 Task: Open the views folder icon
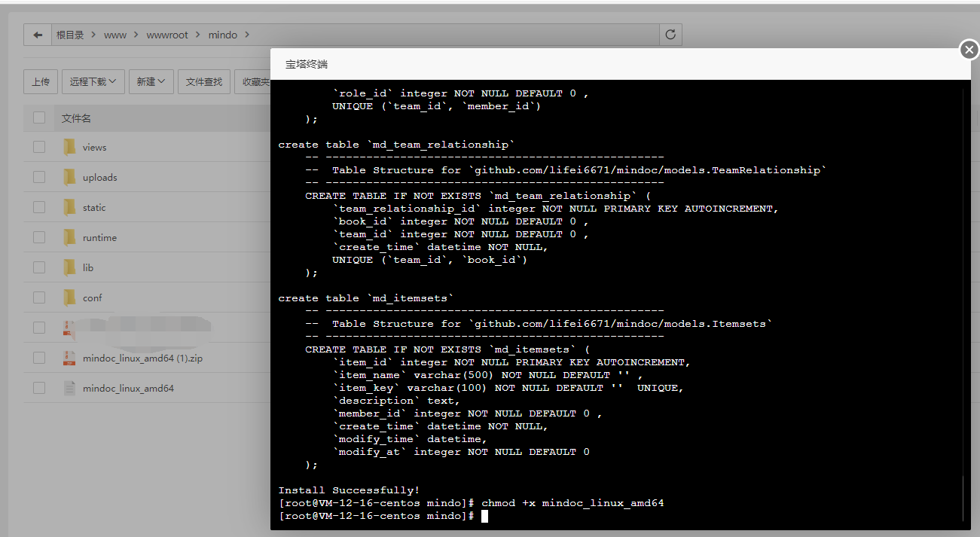pos(69,148)
